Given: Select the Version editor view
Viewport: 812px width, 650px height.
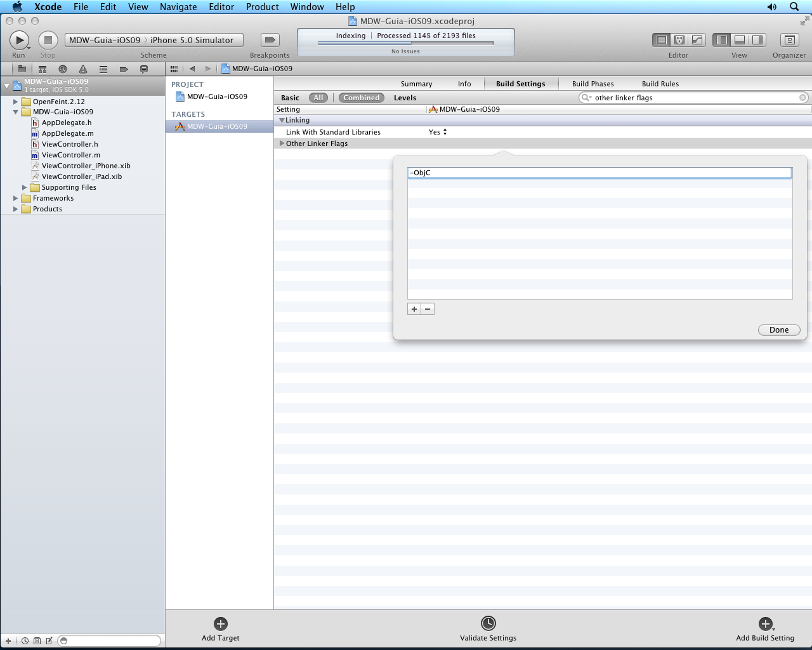Looking at the screenshot, I should tap(697, 40).
